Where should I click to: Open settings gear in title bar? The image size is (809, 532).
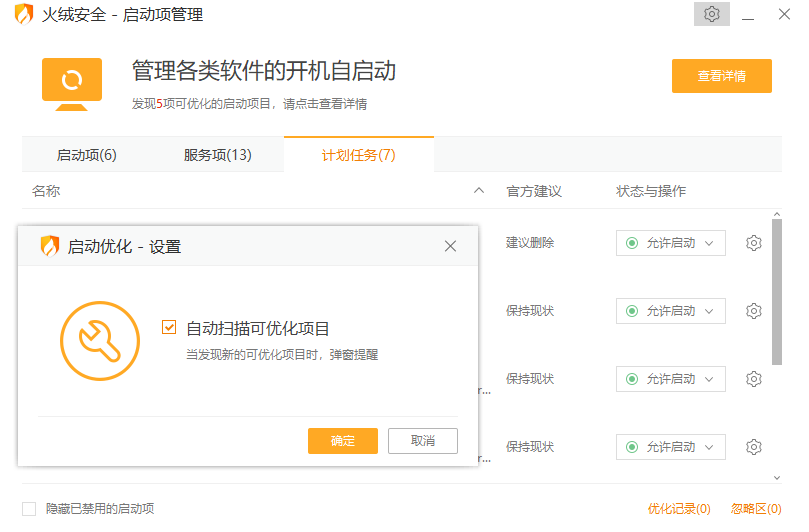711,14
